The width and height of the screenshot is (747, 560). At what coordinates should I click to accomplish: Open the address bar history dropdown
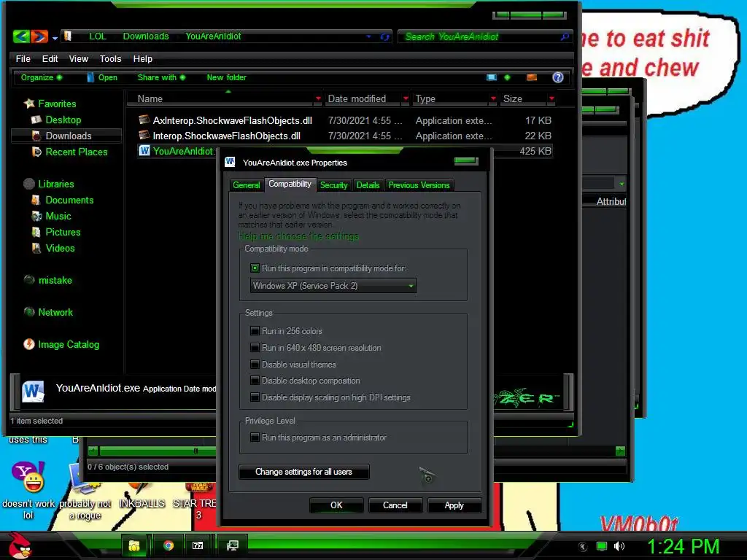368,36
